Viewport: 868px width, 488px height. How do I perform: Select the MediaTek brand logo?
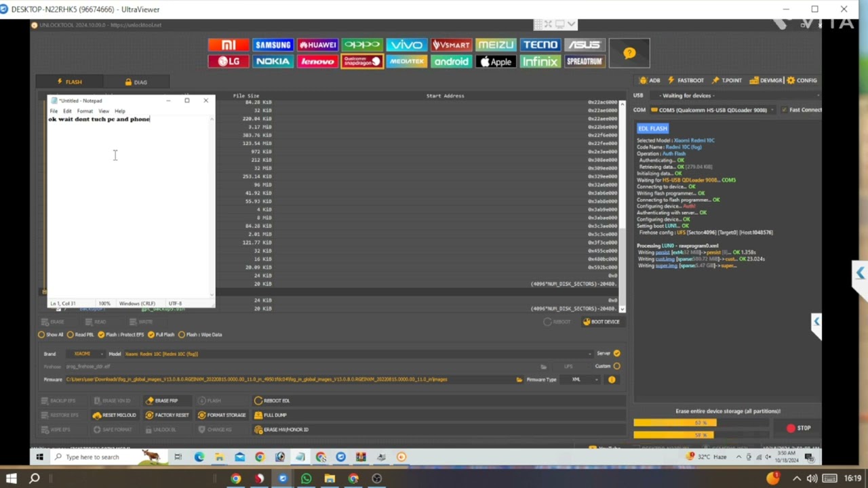pyautogui.click(x=406, y=61)
